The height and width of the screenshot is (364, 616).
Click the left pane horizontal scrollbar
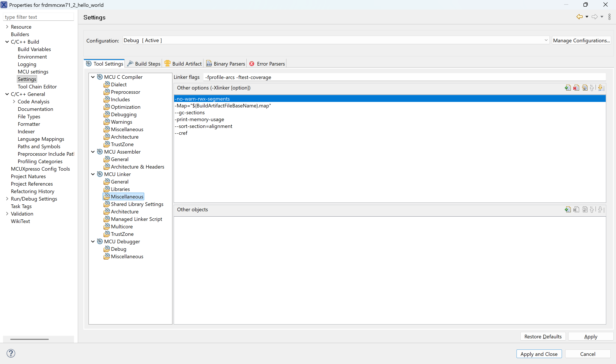tap(30, 339)
